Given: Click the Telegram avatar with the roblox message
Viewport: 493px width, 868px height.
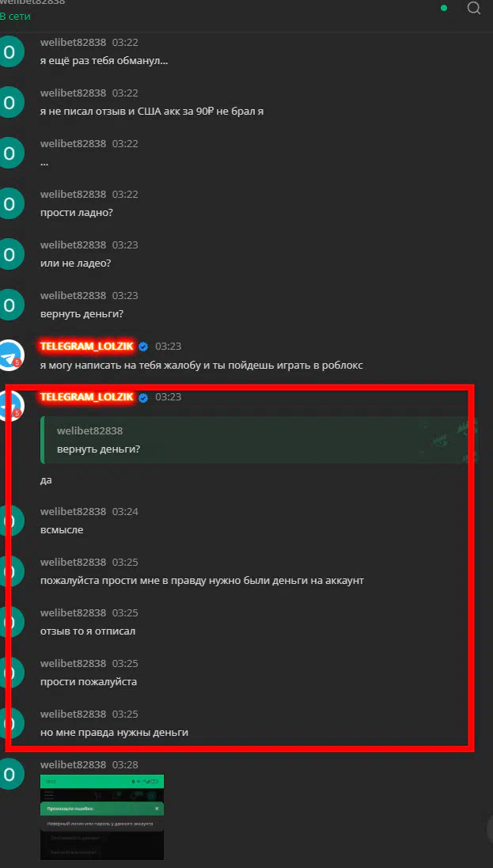Looking at the screenshot, I should pos(10,355).
